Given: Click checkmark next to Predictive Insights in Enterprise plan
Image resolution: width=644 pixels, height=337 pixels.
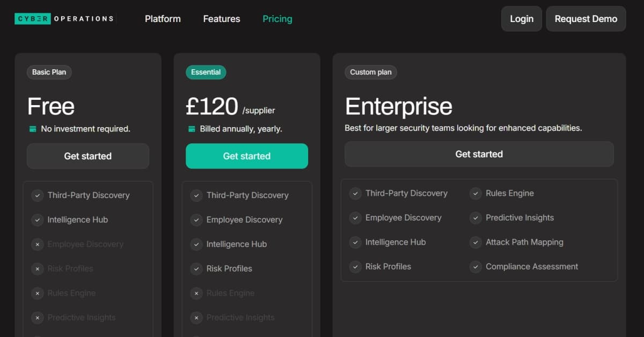Looking at the screenshot, I should (475, 218).
